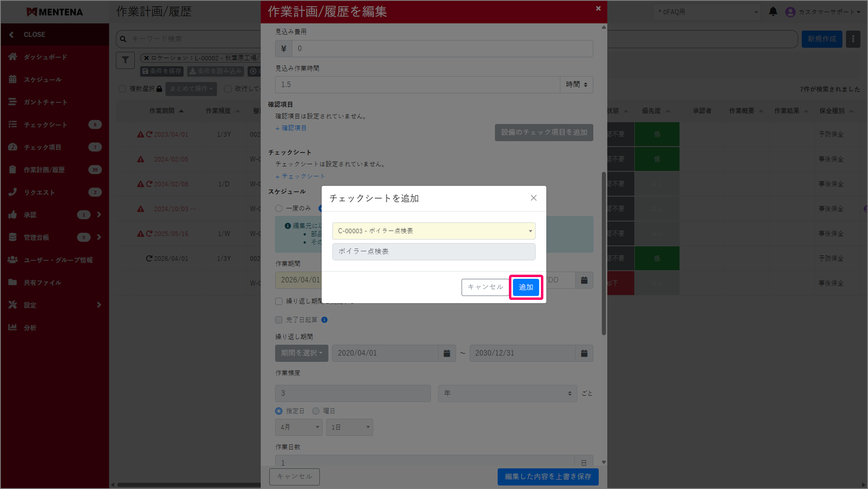Click the three-dot more options icon
Screen dimensions: 868x489
click(853, 39)
